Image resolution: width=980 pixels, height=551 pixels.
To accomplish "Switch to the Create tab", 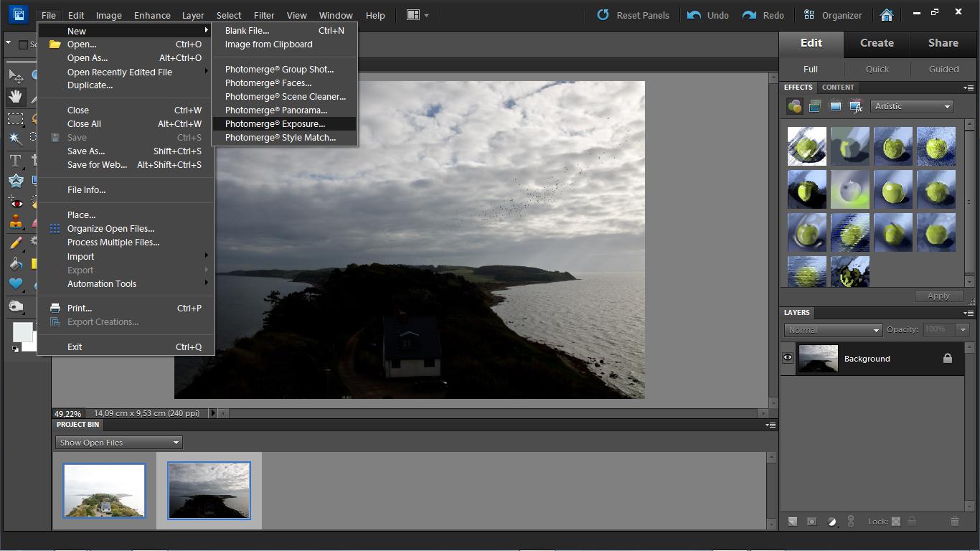I will click(877, 43).
